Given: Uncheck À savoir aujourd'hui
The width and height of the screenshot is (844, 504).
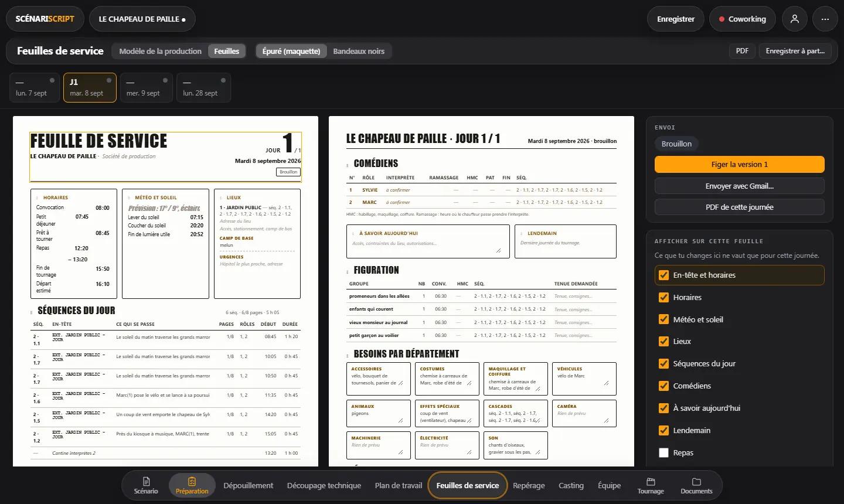Looking at the screenshot, I should pyautogui.click(x=664, y=408).
